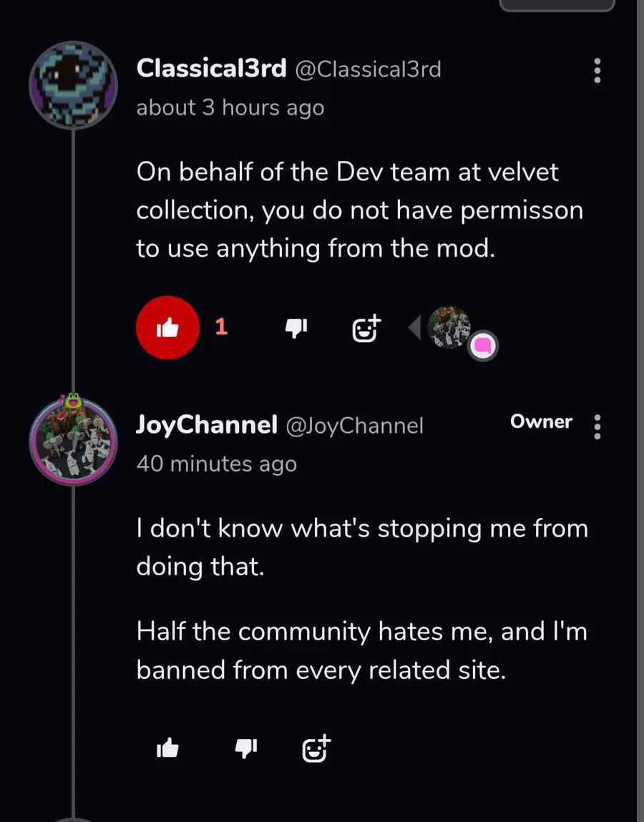Click the pink chat bubble badge

484,347
